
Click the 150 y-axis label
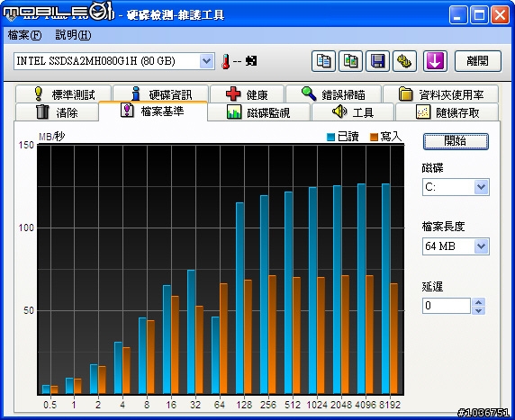click(26, 145)
